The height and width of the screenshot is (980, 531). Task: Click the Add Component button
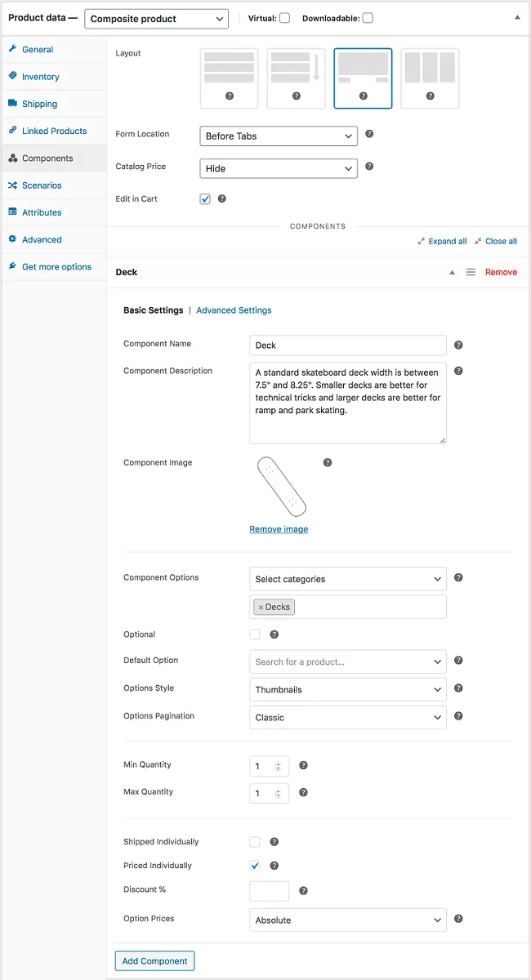pos(154,961)
